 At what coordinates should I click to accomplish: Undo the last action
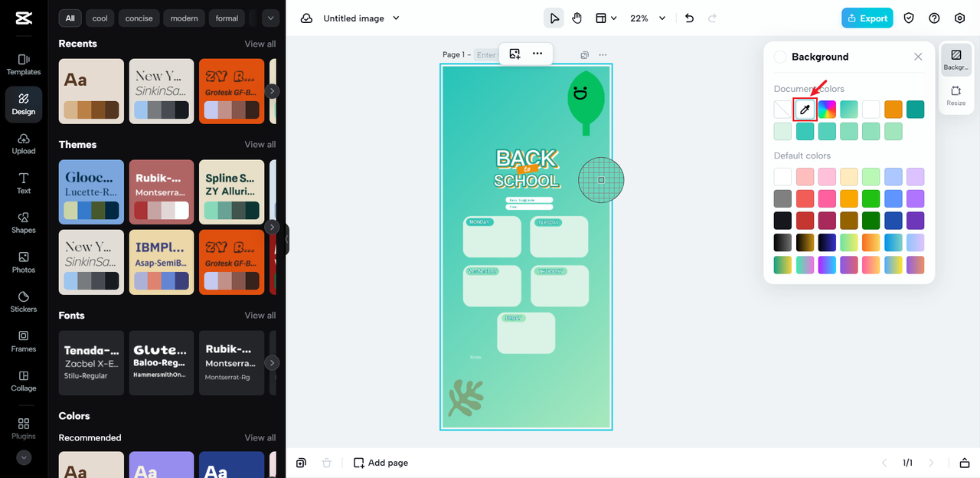pyautogui.click(x=689, y=18)
